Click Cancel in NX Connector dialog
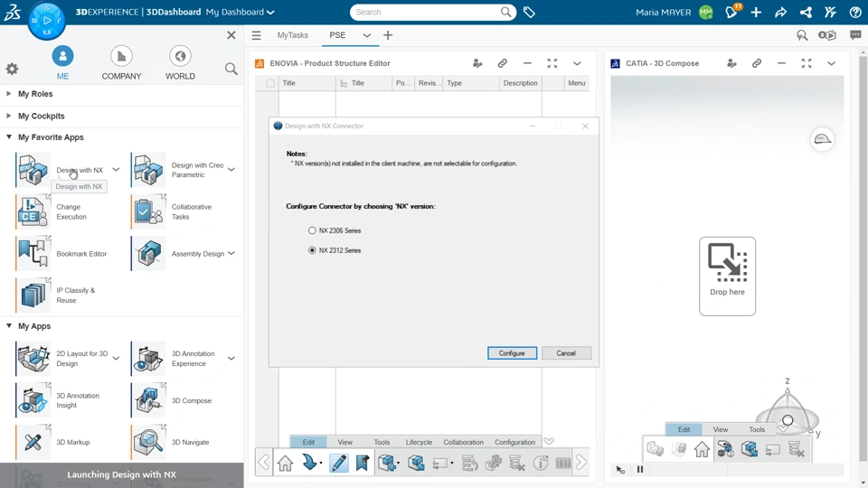Image resolution: width=868 pixels, height=488 pixels. [566, 353]
